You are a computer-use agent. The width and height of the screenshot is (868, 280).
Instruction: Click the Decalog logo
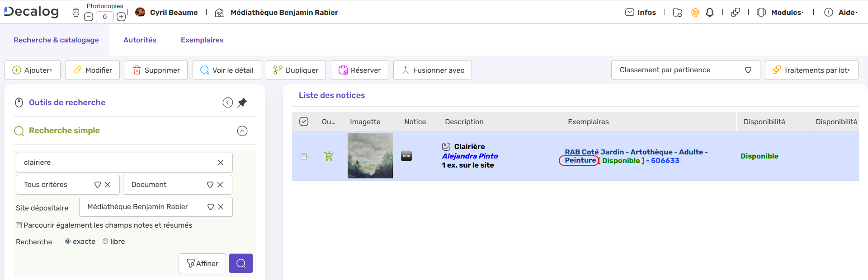tap(31, 12)
